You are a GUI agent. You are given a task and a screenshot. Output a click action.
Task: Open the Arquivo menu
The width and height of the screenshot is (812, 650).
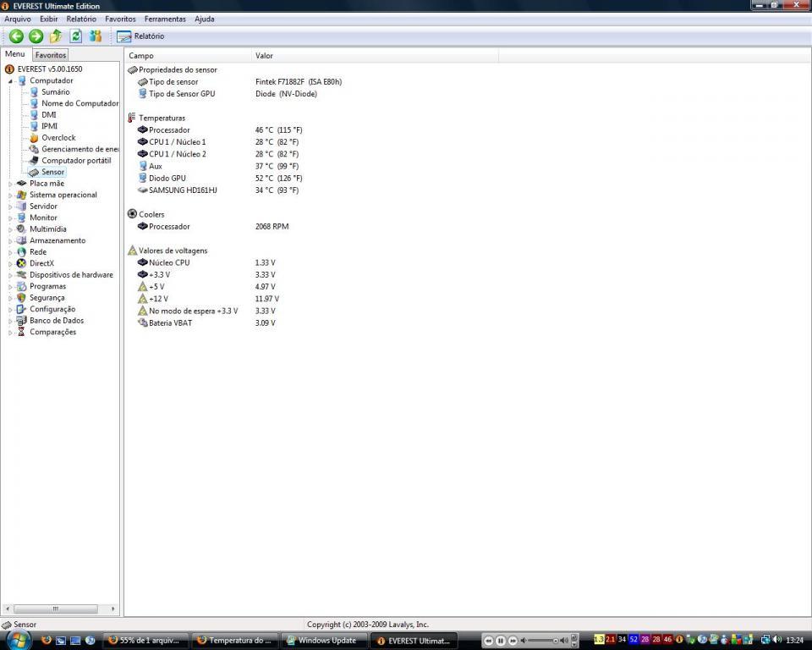point(18,19)
